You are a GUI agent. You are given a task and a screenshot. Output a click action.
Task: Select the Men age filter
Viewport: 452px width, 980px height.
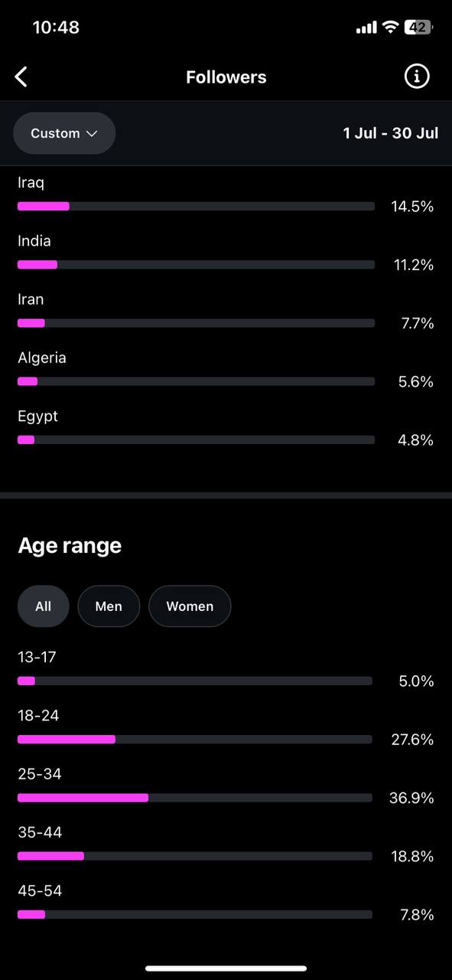[x=109, y=606]
